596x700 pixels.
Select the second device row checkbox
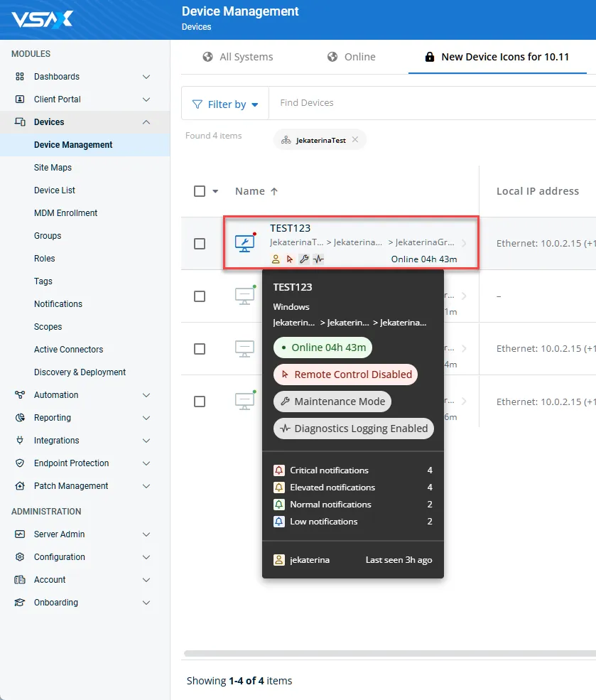point(200,296)
